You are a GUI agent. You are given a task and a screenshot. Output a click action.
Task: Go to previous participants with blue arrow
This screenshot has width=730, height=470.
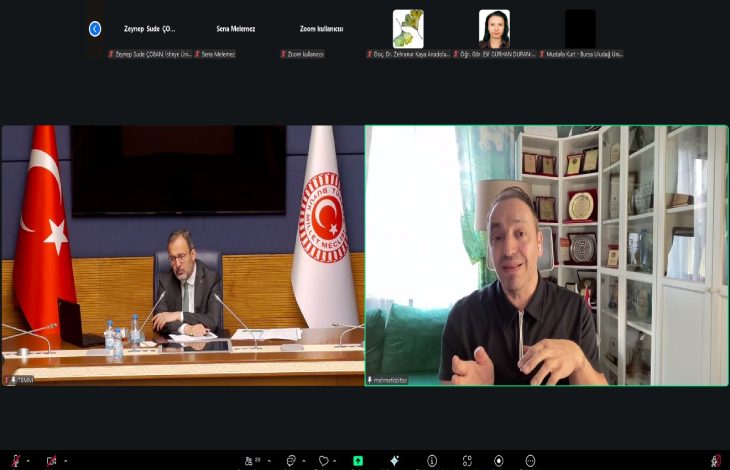point(95,29)
